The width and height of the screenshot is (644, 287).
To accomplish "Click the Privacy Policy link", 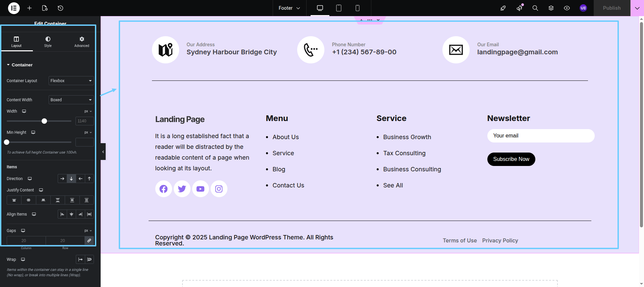I will pos(500,240).
